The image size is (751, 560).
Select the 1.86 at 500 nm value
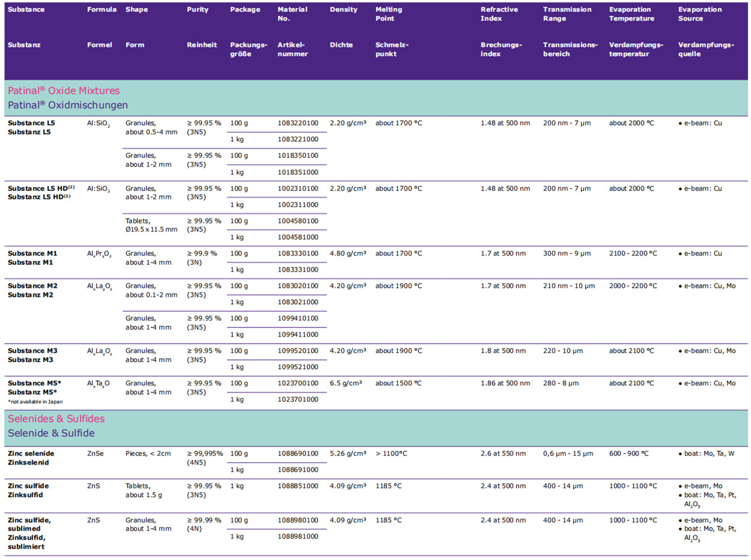505,383
